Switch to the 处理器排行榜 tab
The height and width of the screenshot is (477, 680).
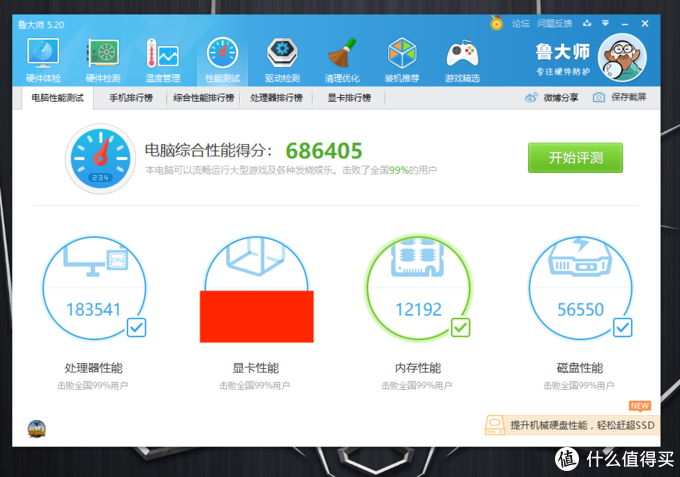coord(276,98)
